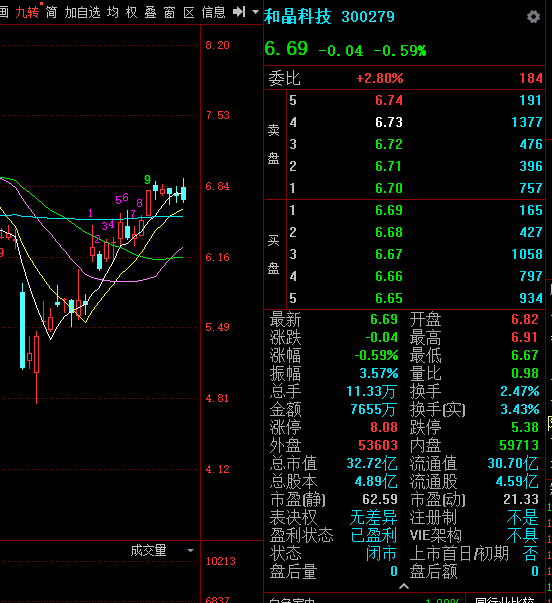552x603 pixels.
Task: Open the 信息 information menu
Action: click(x=213, y=12)
